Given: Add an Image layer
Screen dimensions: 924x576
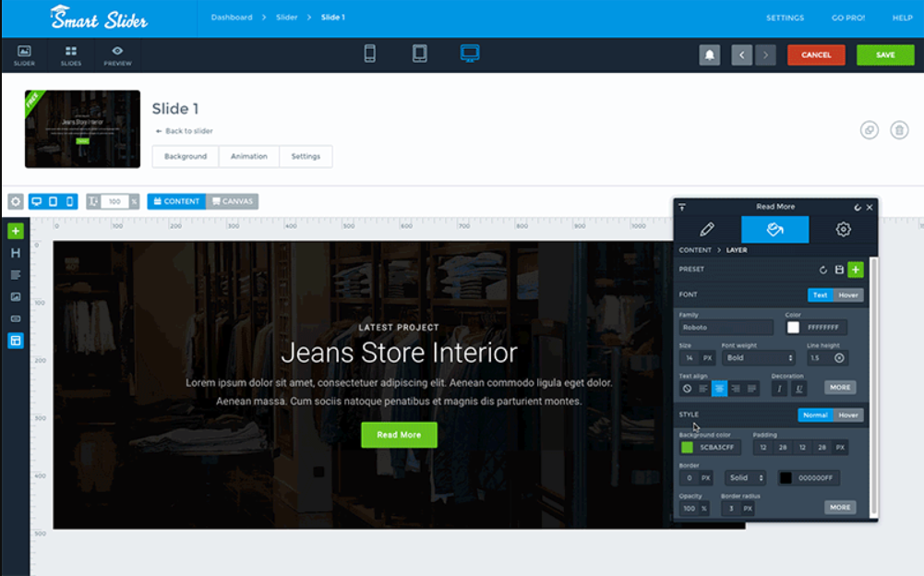Looking at the screenshot, I should (x=16, y=296).
